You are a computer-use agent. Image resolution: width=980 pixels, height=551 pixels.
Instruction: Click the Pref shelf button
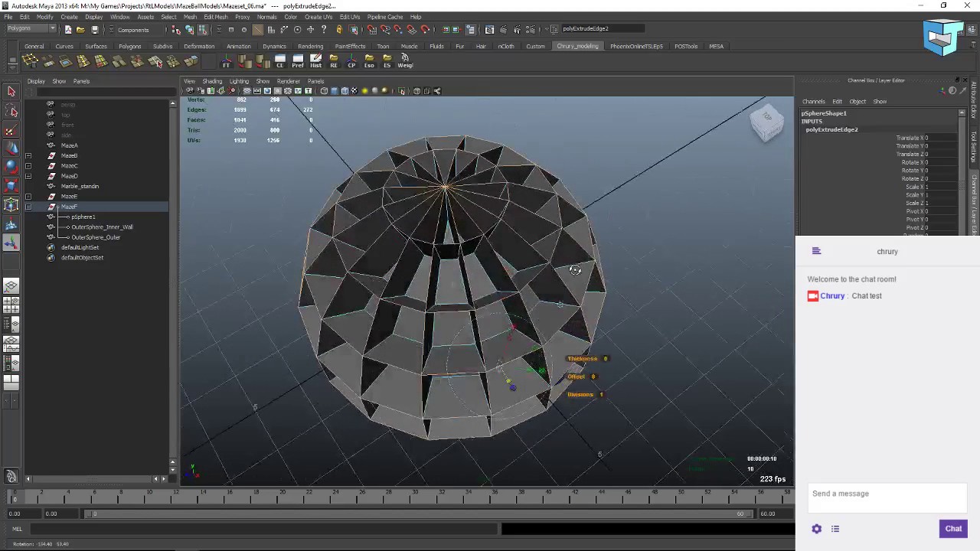(x=298, y=61)
